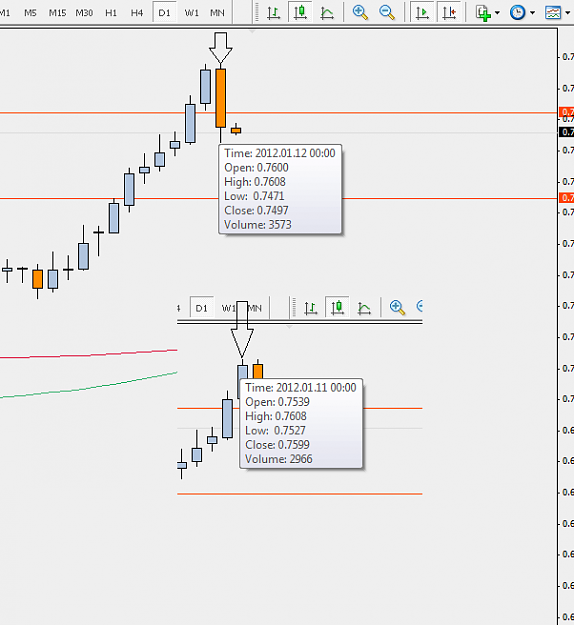Click 'Open: 0.7539' tooltip text
Image resolution: width=574 pixels, height=625 pixels.
(x=277, y=402)
